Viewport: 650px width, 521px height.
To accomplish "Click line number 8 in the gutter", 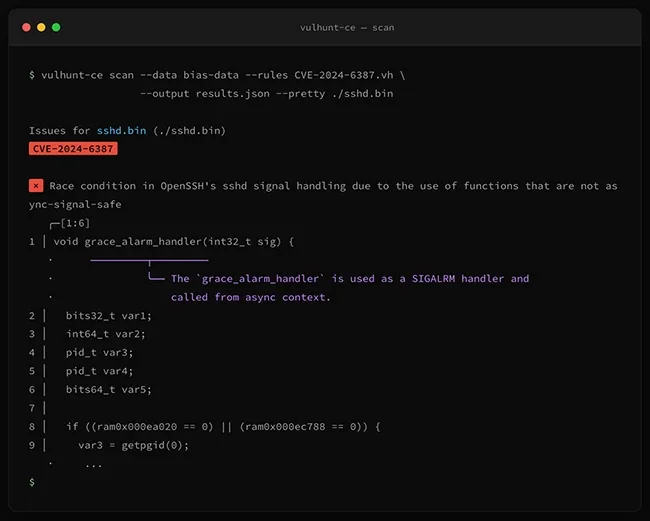I will 32,427.
